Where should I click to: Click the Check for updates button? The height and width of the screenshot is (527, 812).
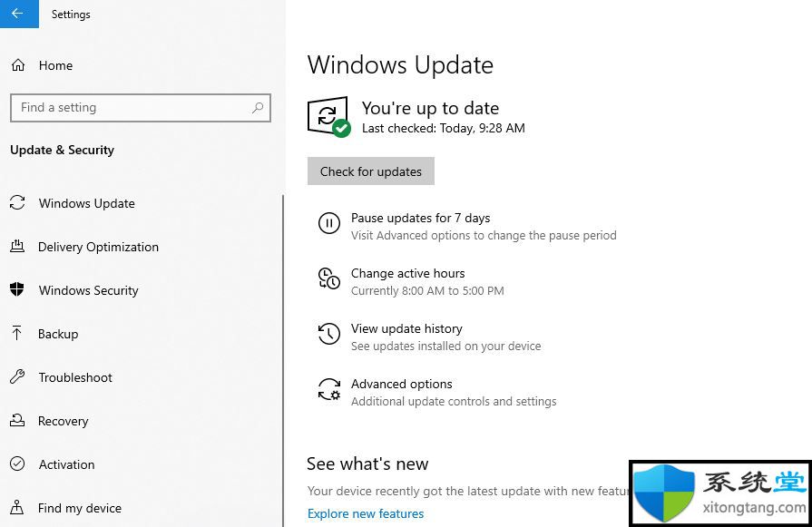[371, 171]
